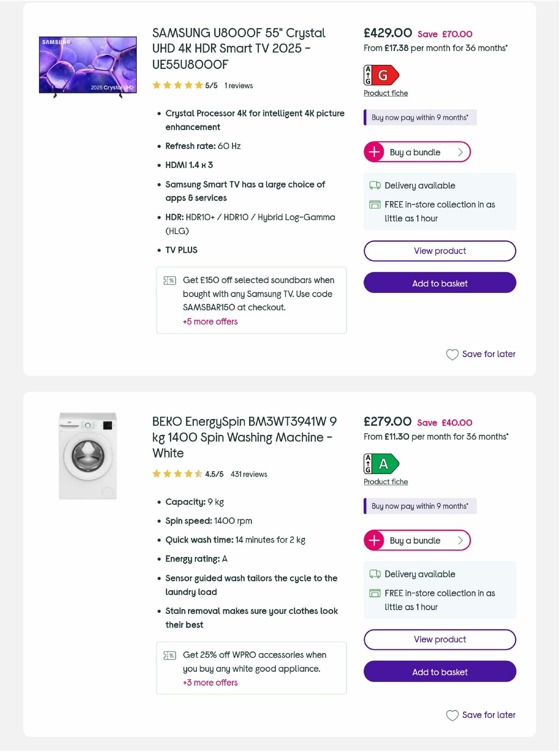560x752 pixels.
Task: Expand '+5 more offers' under the Samsung TV
Action: click(x=210, y=321)
